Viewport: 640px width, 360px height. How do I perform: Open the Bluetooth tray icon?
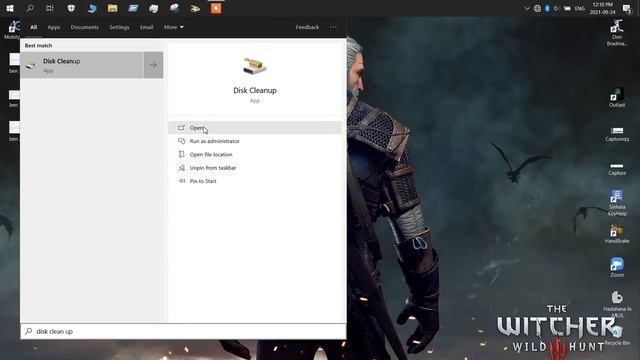547,9
